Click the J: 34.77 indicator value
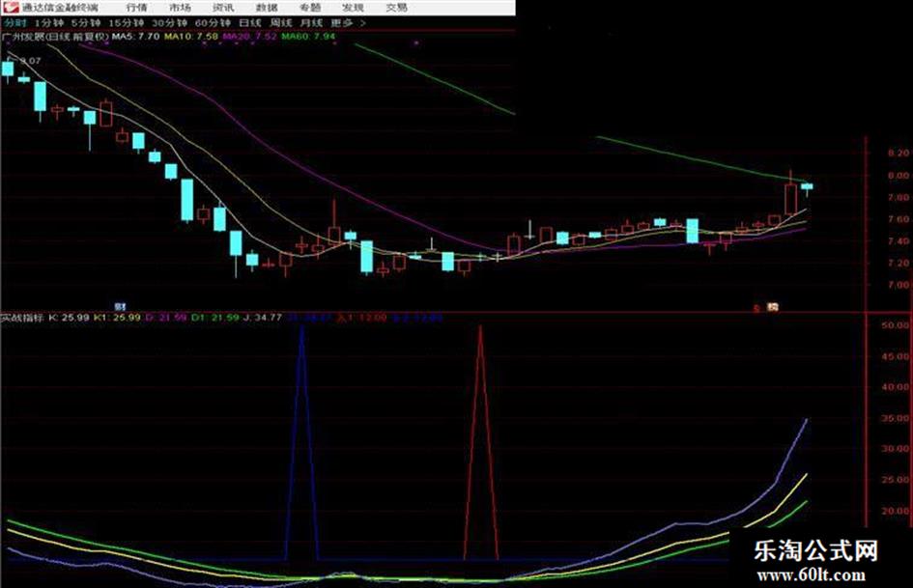 pos(263,318)
